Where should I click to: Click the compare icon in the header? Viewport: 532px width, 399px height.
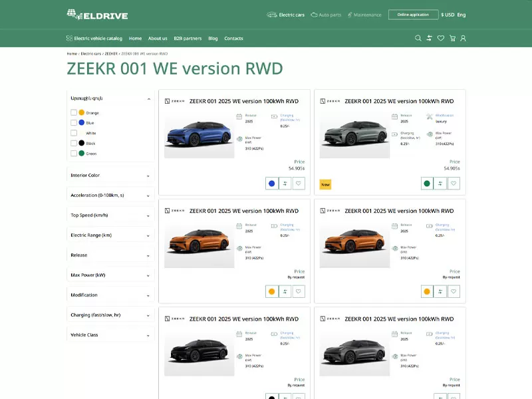[430, 39]
